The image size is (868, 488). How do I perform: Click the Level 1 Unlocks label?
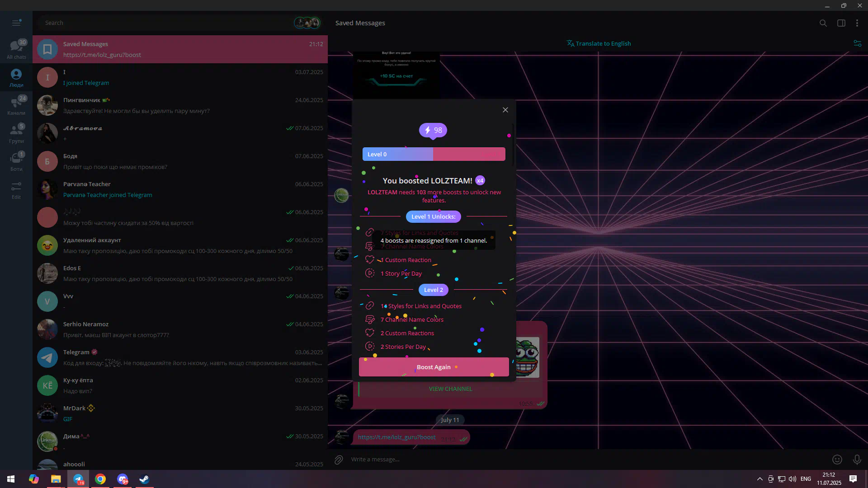[433, 217]
